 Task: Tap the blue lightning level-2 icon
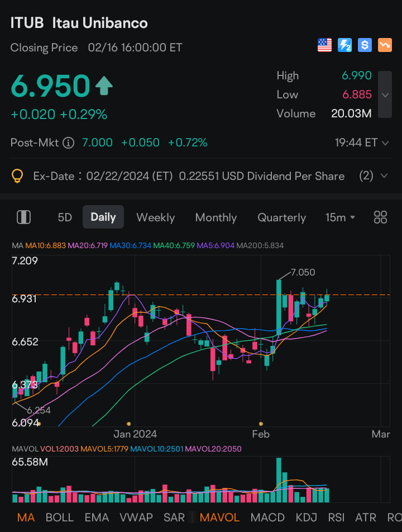344,45
